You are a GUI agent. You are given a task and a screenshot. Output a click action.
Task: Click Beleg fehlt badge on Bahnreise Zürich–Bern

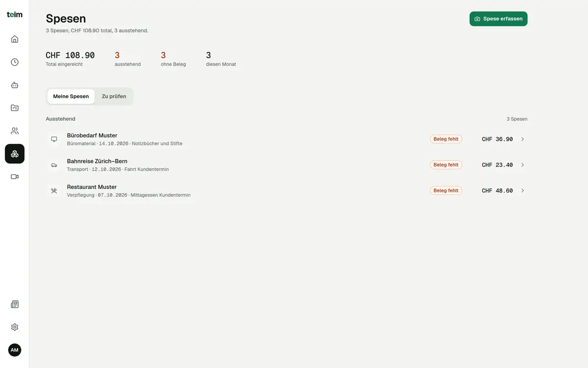coord(446,165)
